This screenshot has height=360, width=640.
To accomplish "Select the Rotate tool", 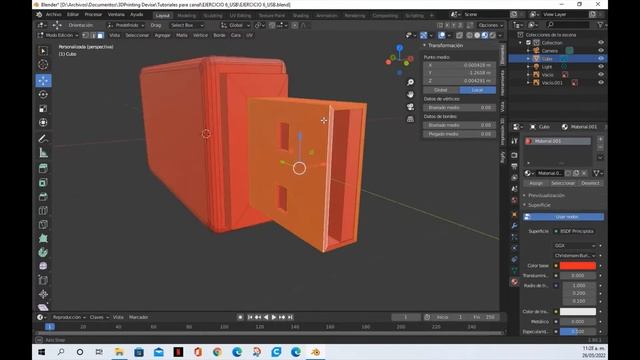I will pos(43,94).
